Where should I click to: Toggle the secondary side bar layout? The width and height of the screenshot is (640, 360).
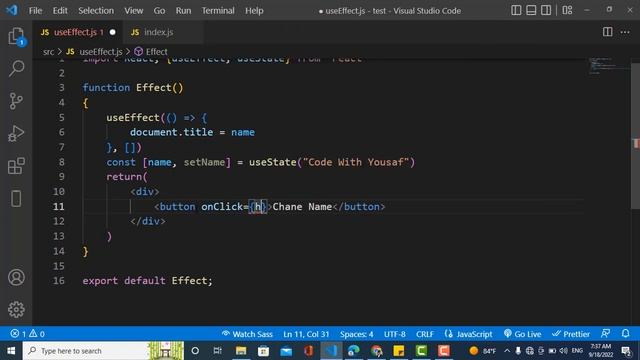(546, 10)
